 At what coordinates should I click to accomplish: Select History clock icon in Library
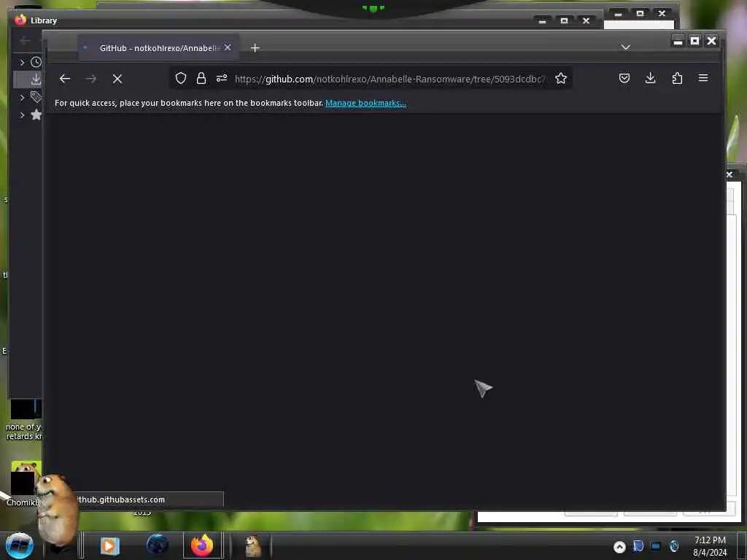click(x=36, y=62)
